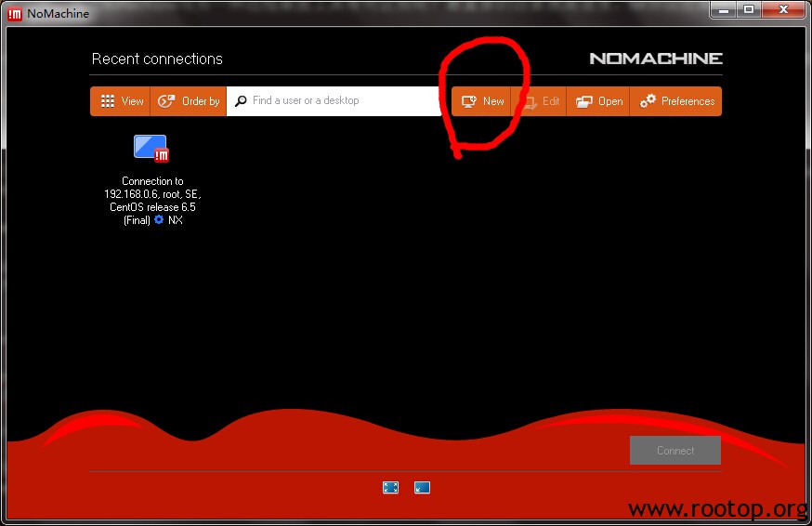Click the Open button in toolbar

pos(598,101)
